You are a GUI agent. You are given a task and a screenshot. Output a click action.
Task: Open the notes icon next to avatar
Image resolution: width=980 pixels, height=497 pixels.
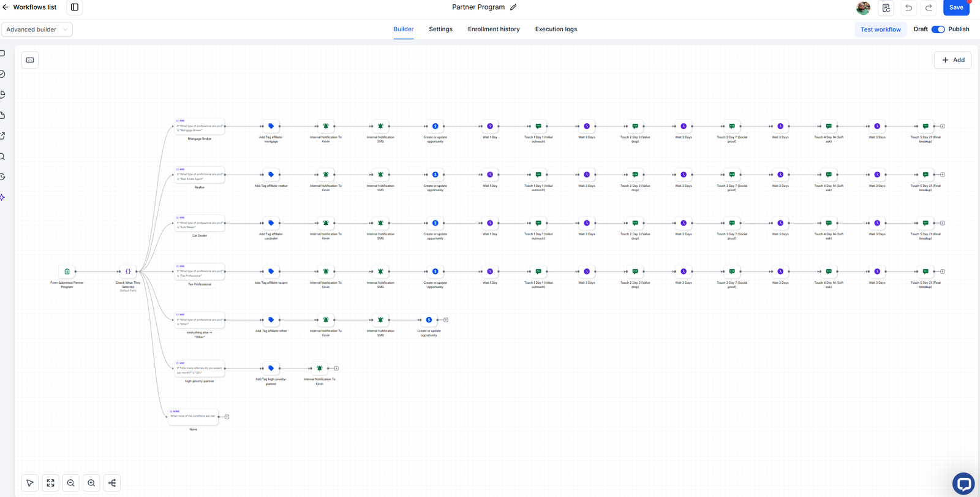[x=886, y=7]
